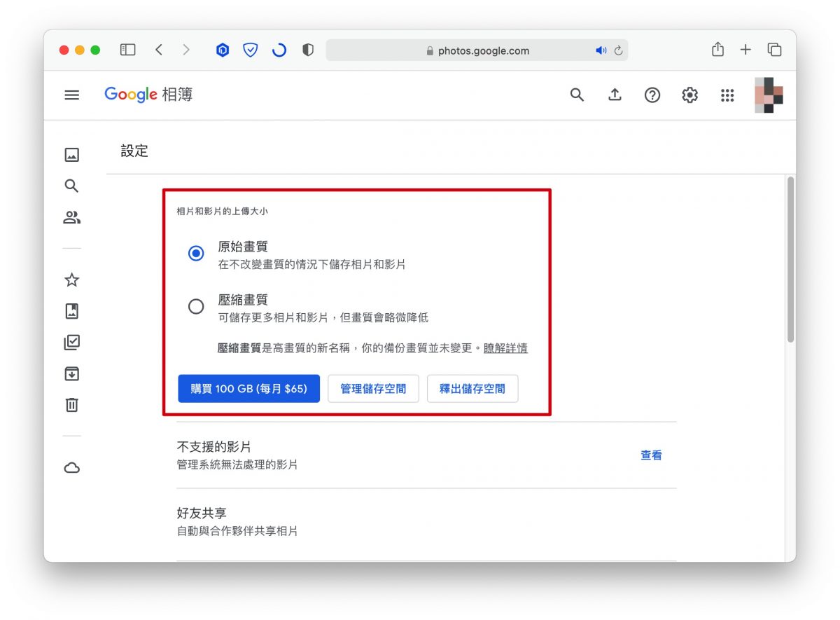The image size is (840, 620).
Task: Click the circular loading extension icon
Action: tap(279, 50)
